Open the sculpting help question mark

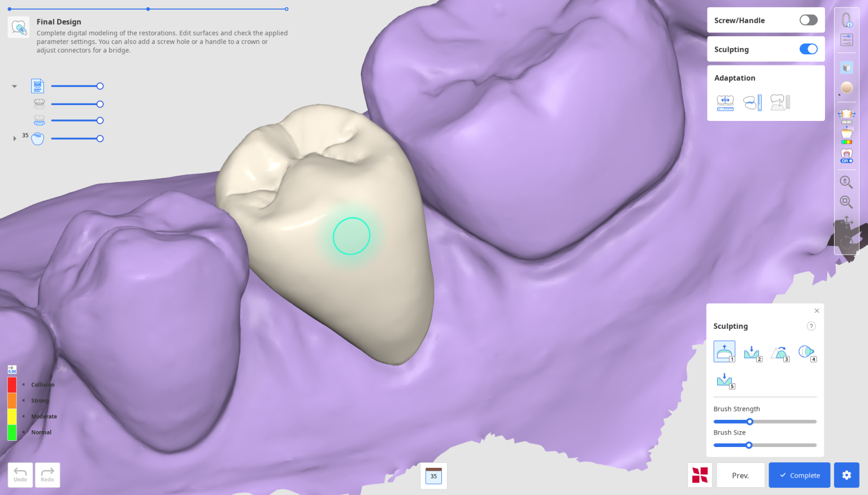[811, 326]
